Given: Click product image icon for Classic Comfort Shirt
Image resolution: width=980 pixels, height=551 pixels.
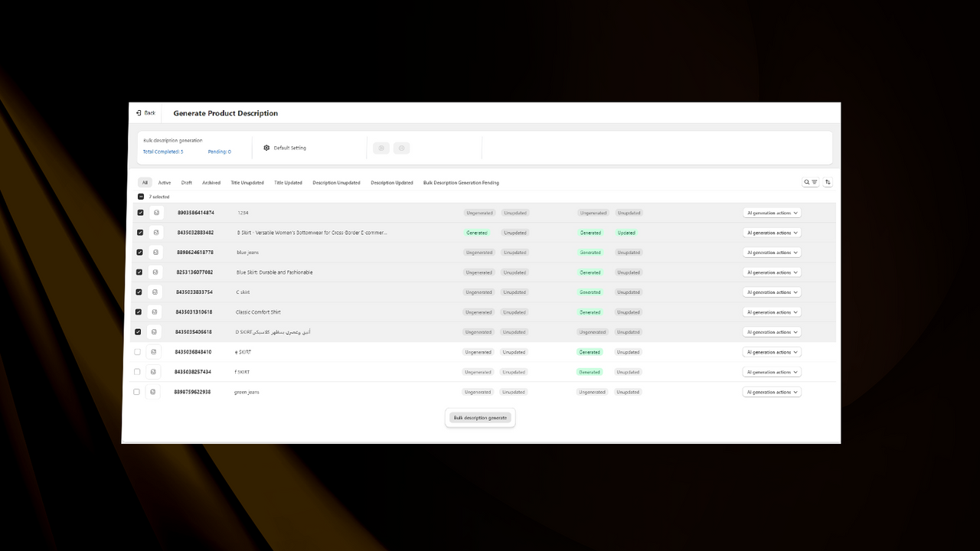Looking at the screenshot, I should (x=155, y=312).
